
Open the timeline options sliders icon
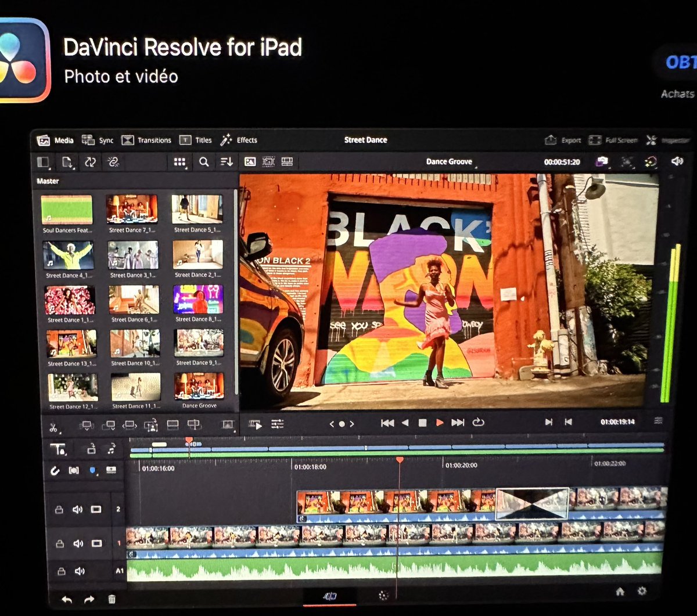[278, 424]
